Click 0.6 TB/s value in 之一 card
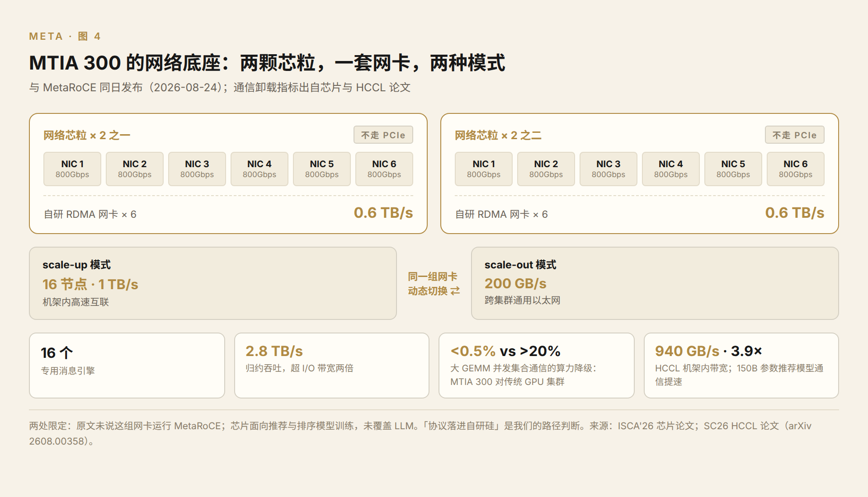This screenshot has height=497, width=868. click(383, 213)
